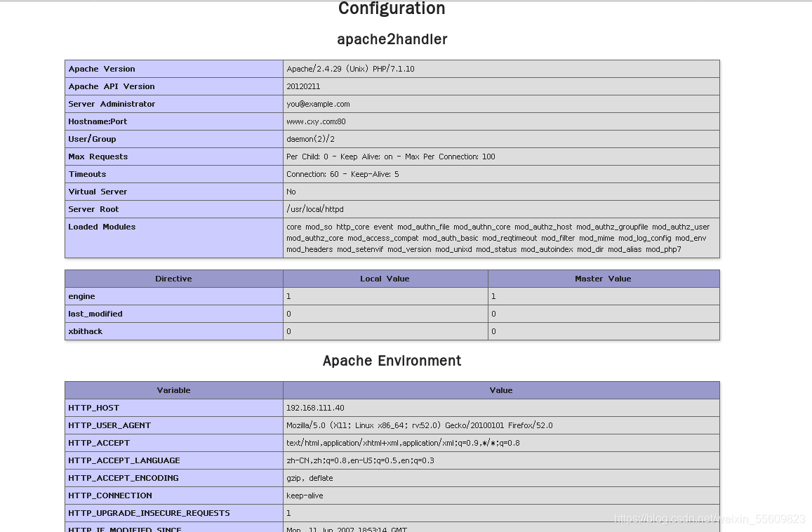
Task: Click the 'Per Child: 0 - Keep Alive: on' value
Action: tap(390, 157)
